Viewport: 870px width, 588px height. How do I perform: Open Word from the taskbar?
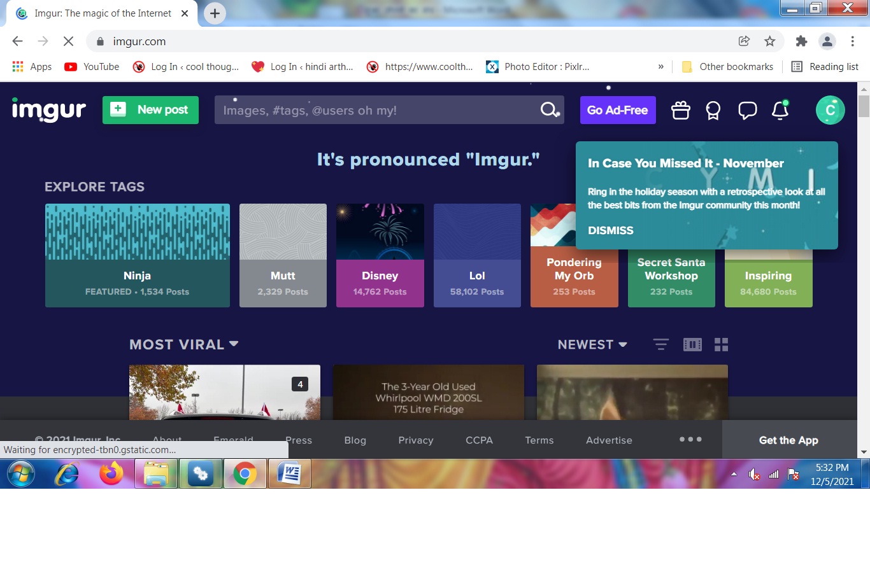point(289,474)
